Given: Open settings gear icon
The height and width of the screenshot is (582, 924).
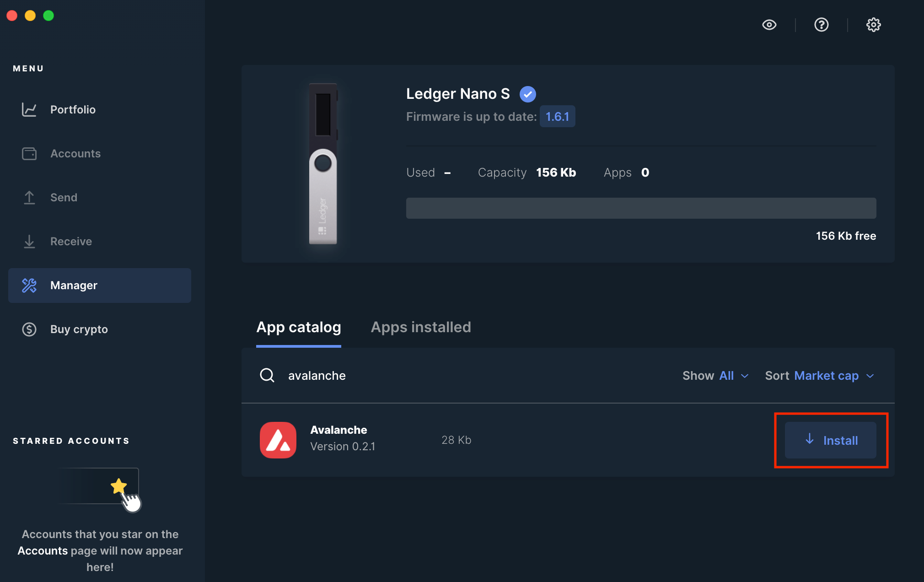Looking at the screenshot, I should coord(873,25).
